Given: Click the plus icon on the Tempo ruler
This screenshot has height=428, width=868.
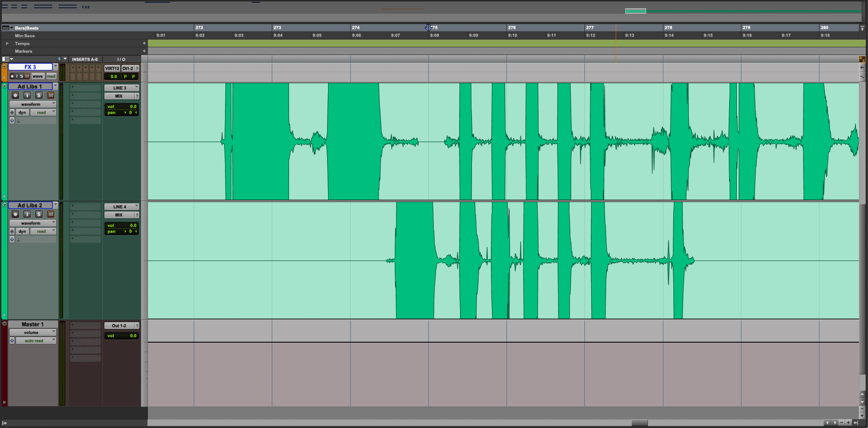Looking at the screenshot, I should (x=144, y=43).
